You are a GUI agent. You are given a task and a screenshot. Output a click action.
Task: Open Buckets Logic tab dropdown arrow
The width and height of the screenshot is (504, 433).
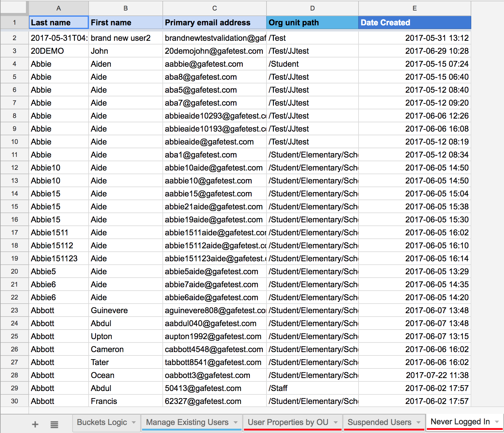point(134,422)
